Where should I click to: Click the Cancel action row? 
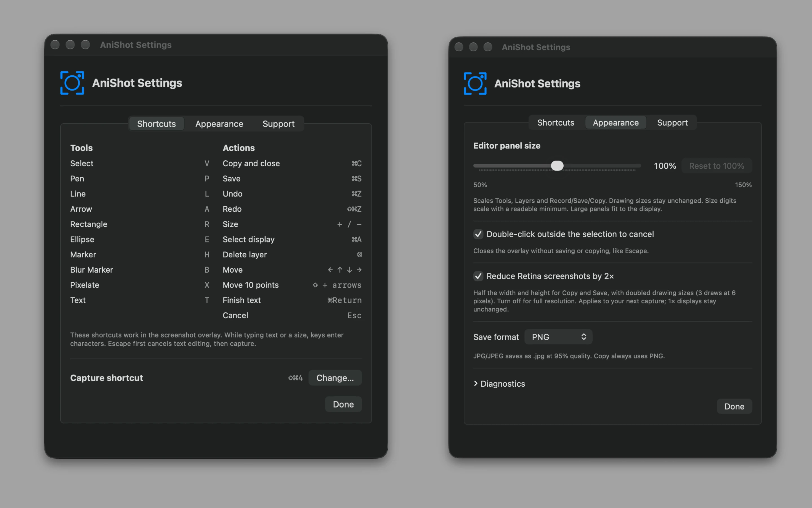[x=292, y=316]
